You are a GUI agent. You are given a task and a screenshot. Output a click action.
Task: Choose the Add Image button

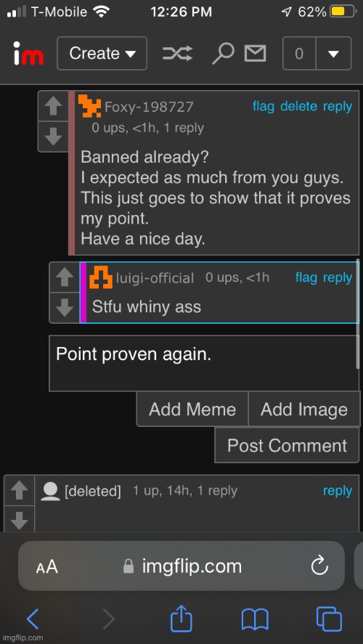pyautogui.click(x=304, y=409)
